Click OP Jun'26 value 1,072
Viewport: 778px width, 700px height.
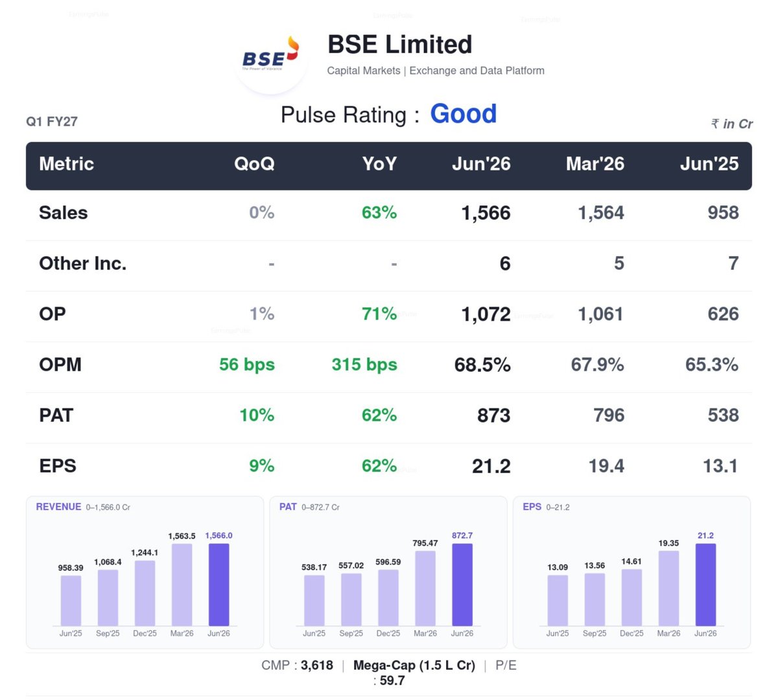point(486,314)
